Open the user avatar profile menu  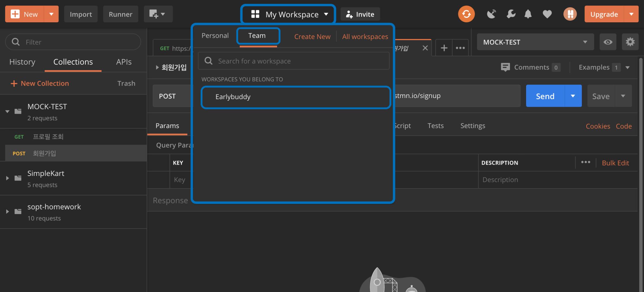pyautogui.click(x=570, y=14)
